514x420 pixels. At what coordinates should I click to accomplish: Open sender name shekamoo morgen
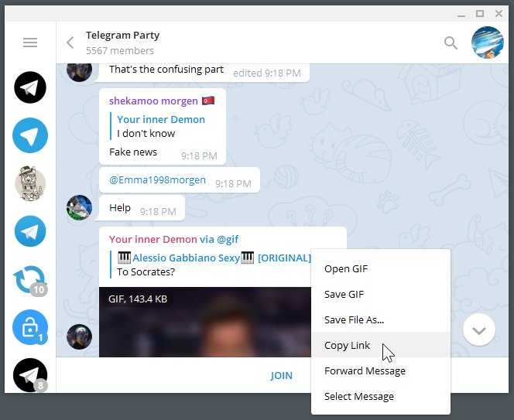click(x=153, y=101)
